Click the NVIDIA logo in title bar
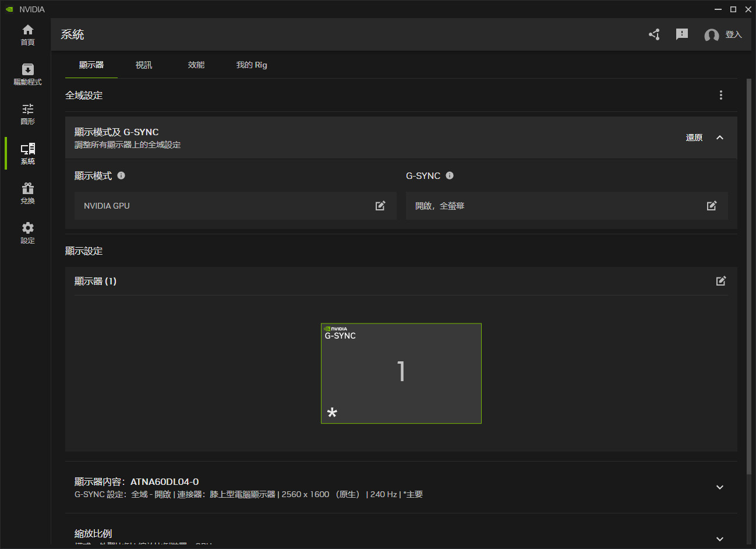 (9, 9)
